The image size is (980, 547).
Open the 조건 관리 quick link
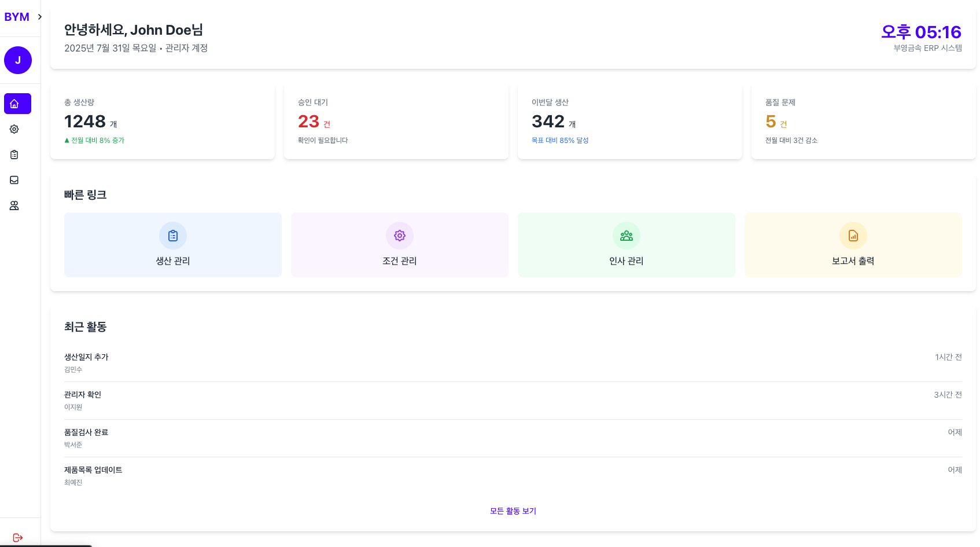pyautogui.click(x=399, y=245)
